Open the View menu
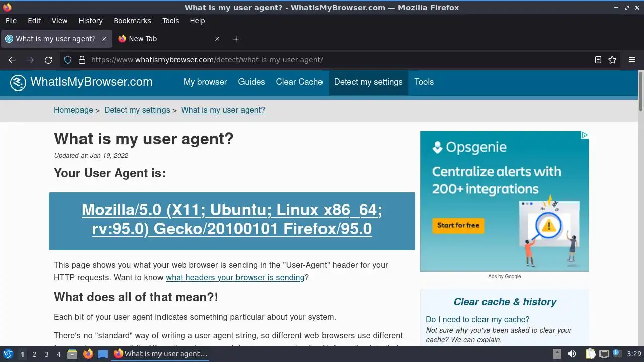 point(59,21)
